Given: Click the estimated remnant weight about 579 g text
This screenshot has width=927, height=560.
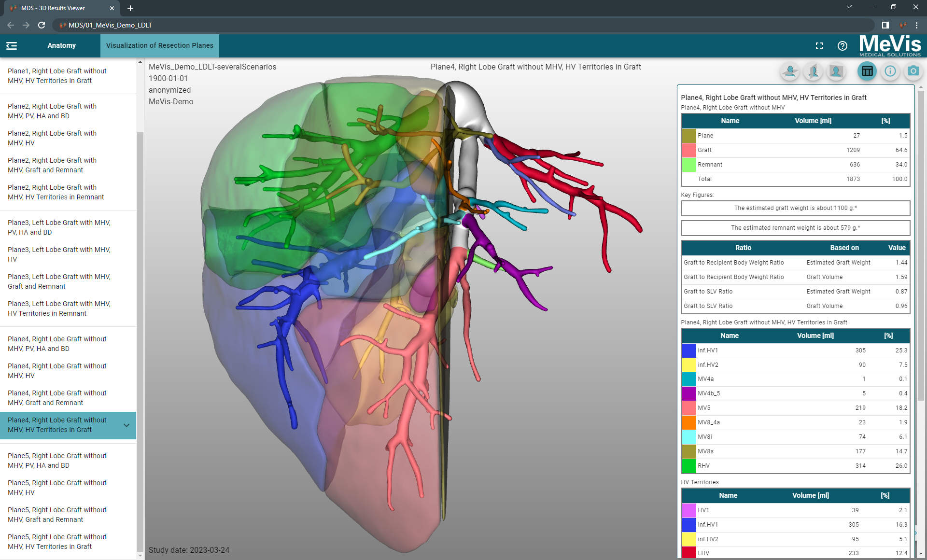Looking at the screenshot, I should click(796, 228).
